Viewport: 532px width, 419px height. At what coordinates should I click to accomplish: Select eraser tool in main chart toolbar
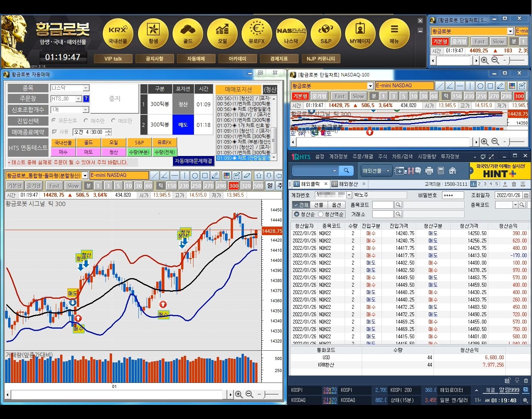tap(247, 175)
